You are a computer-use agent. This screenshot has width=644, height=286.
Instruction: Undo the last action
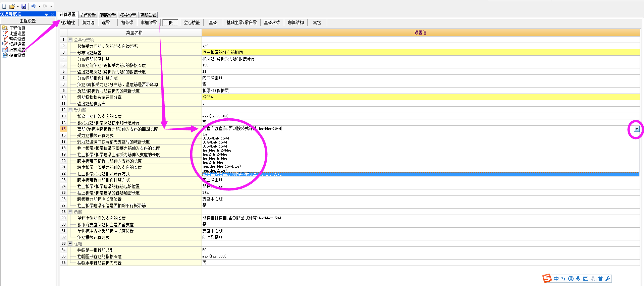pos(34,6)
